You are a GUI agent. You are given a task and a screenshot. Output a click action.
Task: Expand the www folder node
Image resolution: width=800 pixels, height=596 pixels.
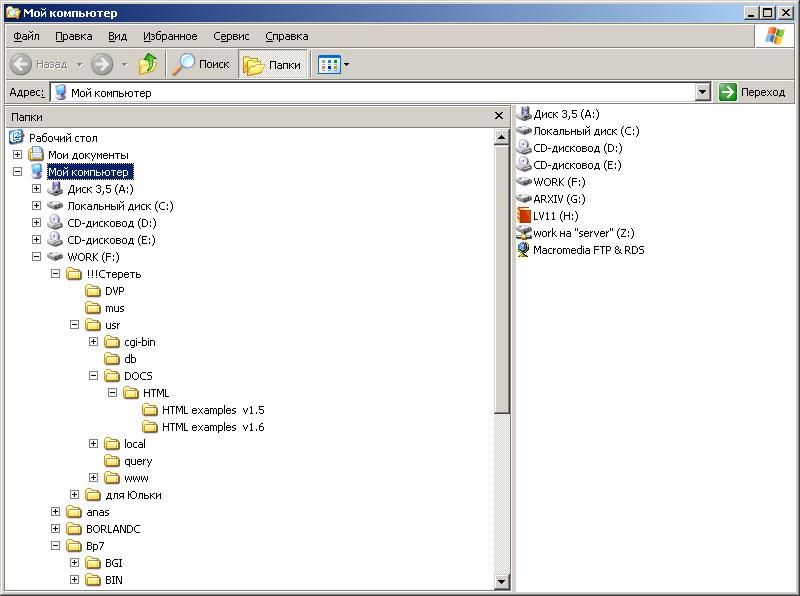[x=93, y=478]
